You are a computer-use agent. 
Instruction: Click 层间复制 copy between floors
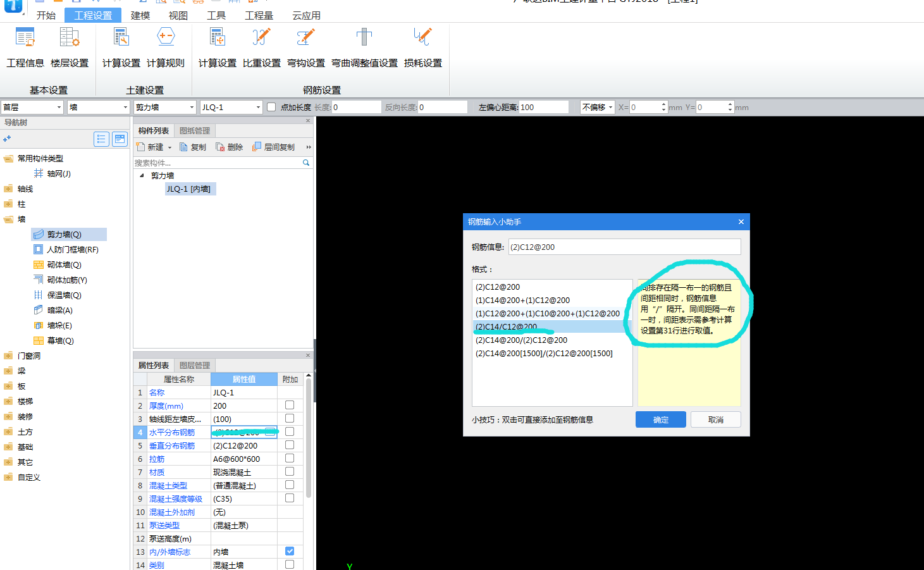click(x=273, y=147)
